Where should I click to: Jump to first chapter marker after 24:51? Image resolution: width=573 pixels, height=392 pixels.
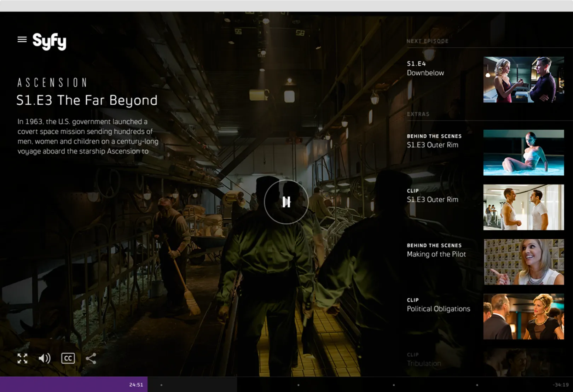[x=161, y=385]
